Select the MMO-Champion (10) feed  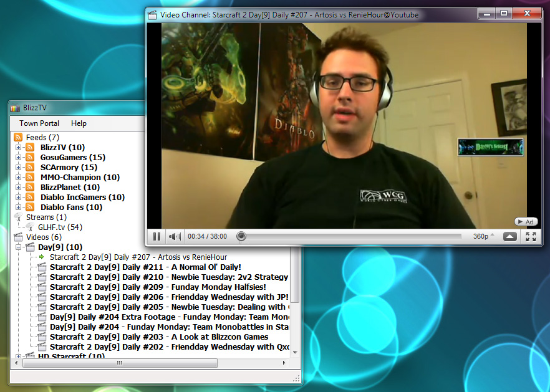click(x=80, y=178)
